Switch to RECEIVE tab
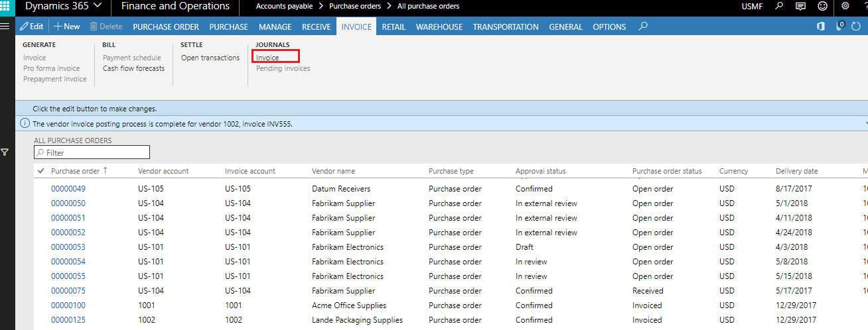This screenshot has width=868, height=330. click(317, 27)
